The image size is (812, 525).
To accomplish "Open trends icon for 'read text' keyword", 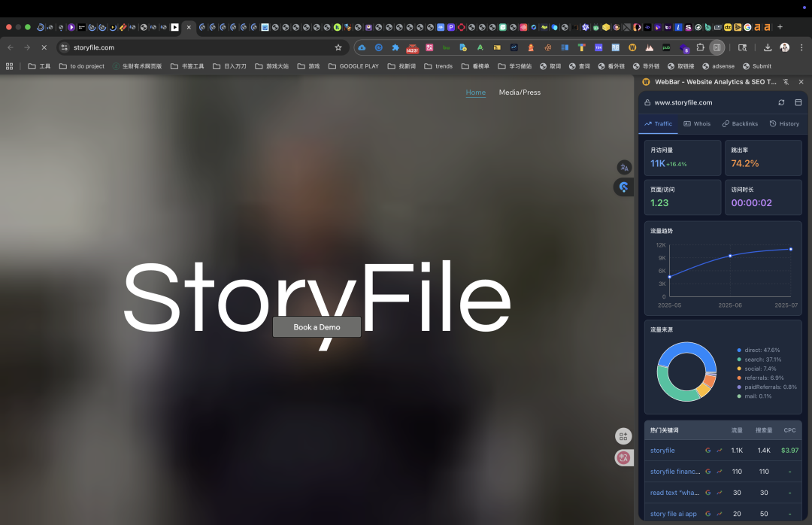I will coord(720,493).
